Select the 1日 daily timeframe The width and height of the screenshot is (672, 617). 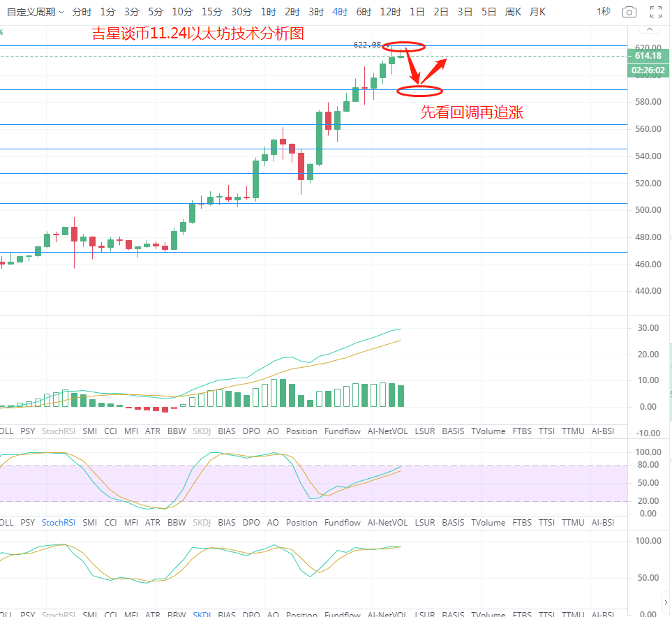tap(417, 12)
